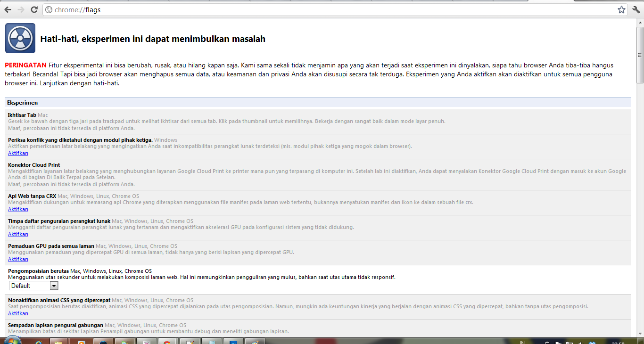Click the 'Nonaktifkan animasi CSS yang dipercepat' title

click(59, 300)
